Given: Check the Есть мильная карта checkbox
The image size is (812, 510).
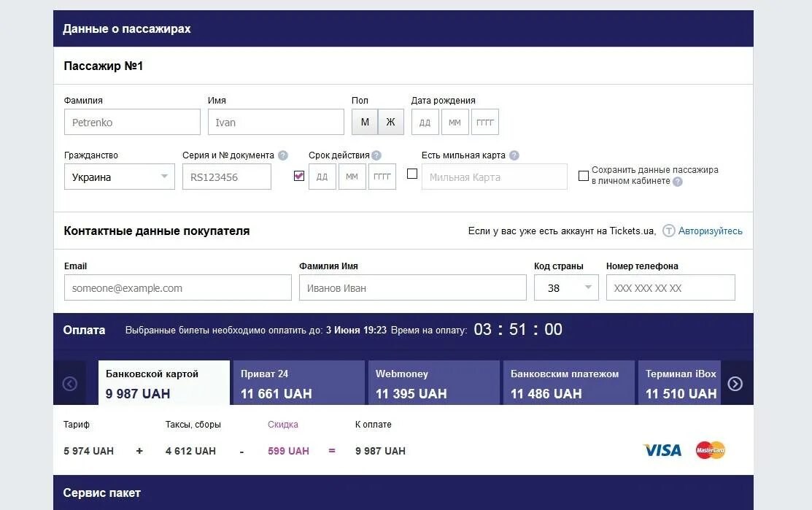Looking at the screenshot, I should click(x=412, y=174).
